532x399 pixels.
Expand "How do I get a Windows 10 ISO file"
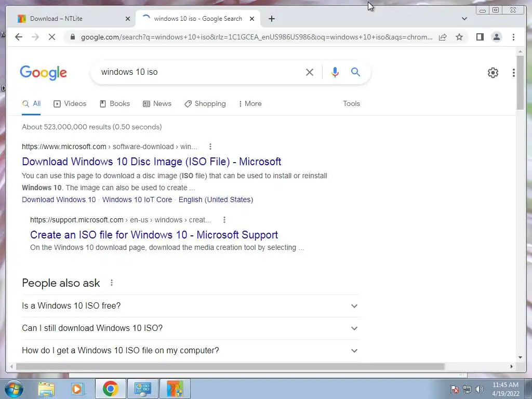click(x=190, y=351)
